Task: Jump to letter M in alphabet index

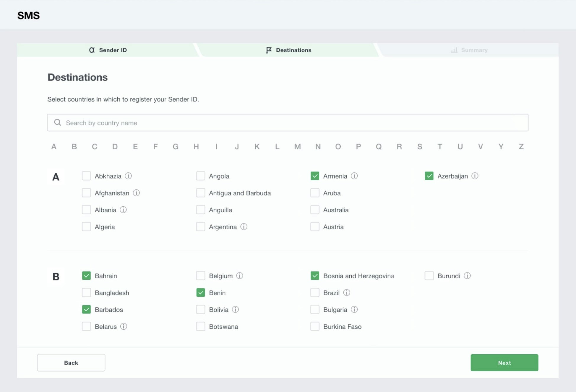Action: (297, 146)
